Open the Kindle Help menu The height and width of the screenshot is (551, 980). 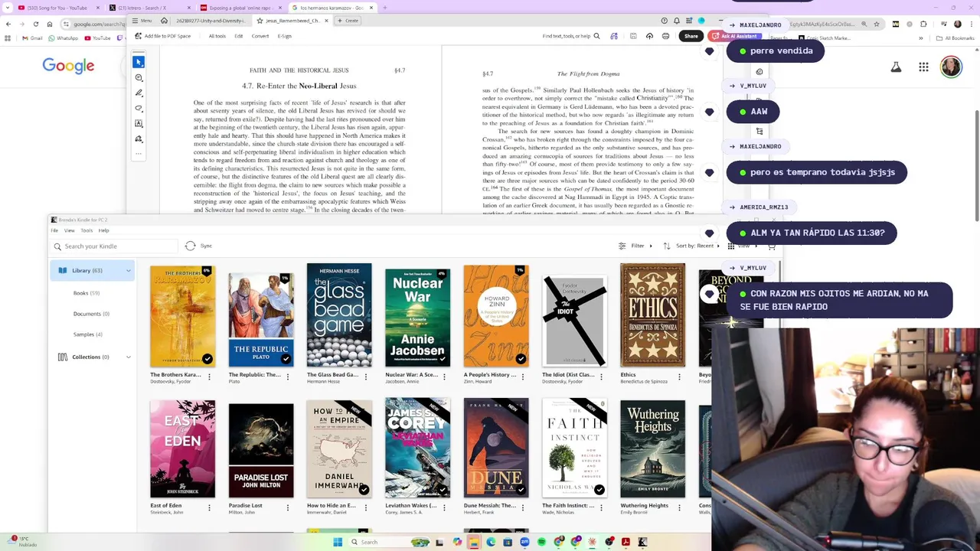(103, 230)
